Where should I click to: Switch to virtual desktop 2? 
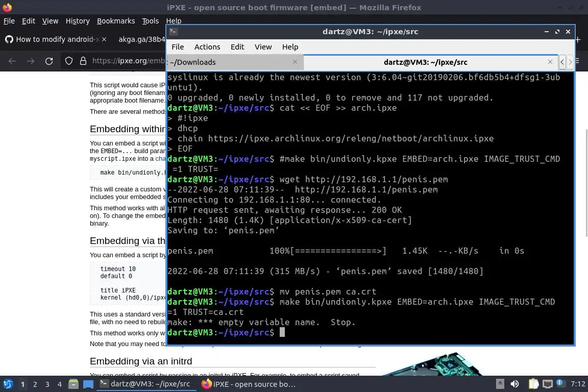pos(35,384)
